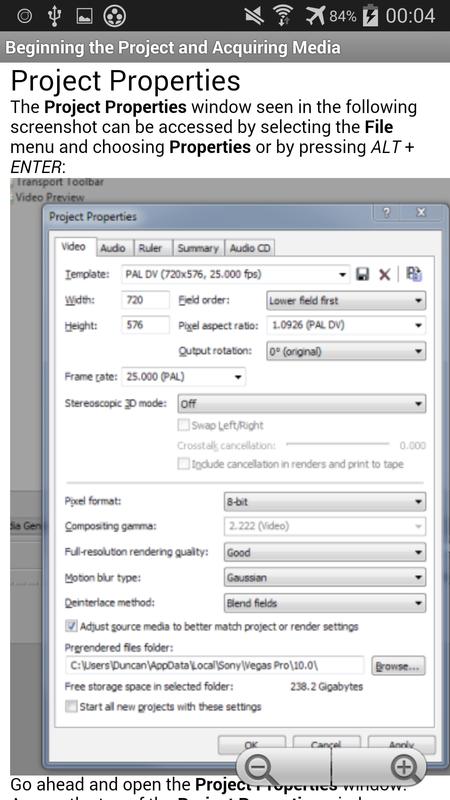The width and height of the screenshot is (450, 800).
Task: Open the Full-resolution rendering quality dropdown
Action: tap(324, 552)
